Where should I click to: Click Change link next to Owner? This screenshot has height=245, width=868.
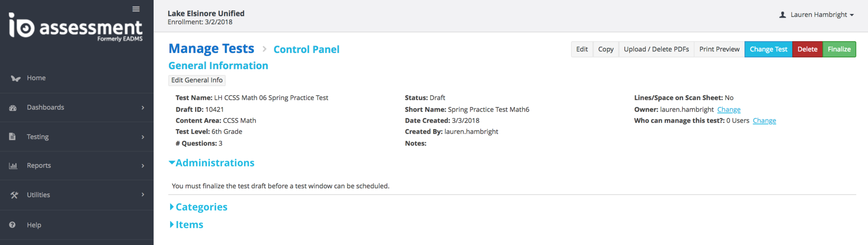point(729,110)
